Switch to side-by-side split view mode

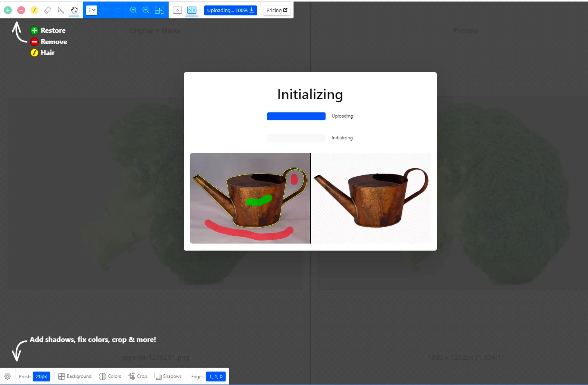pos(192,10)
